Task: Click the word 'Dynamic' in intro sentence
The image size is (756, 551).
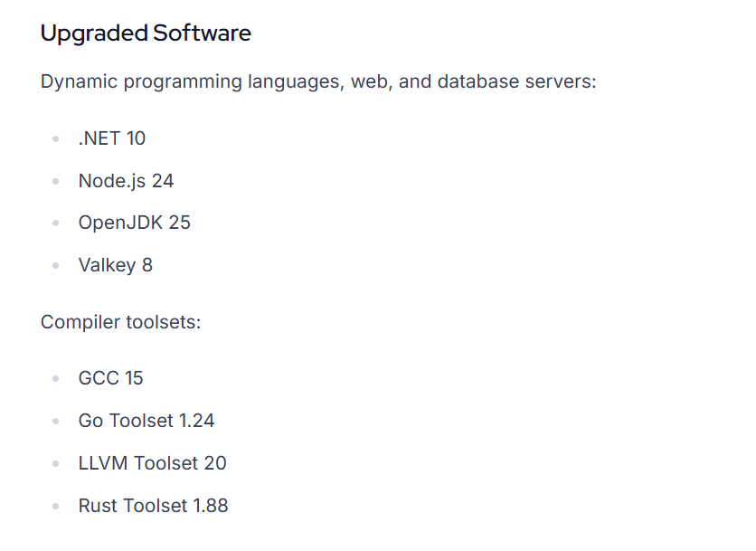Action: click(x=79, y=81)
